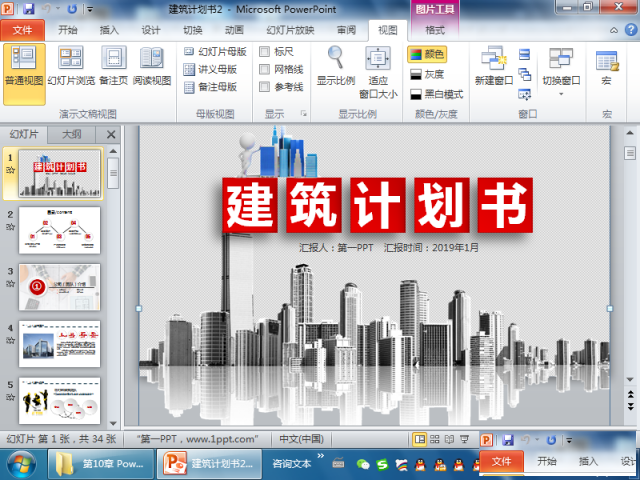The image size is (640, 480).
Task: Select slide 5 thumbnail
Action: click(60, 400)
